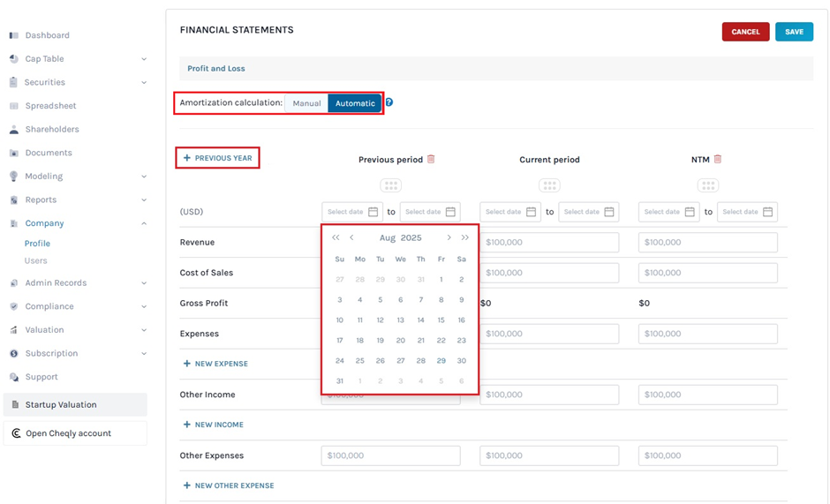Screen dimensions: 830x504
Task: Pick August 15 in the calendar
Action: click(x=441, y=320)
